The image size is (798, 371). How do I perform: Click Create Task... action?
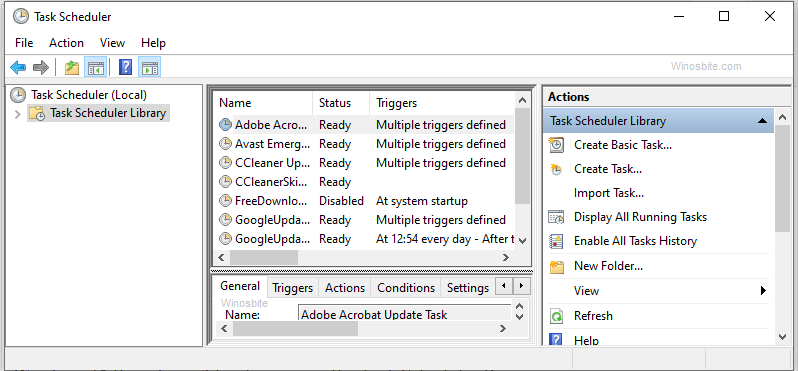pyautogui.click(x=608, y=169)
